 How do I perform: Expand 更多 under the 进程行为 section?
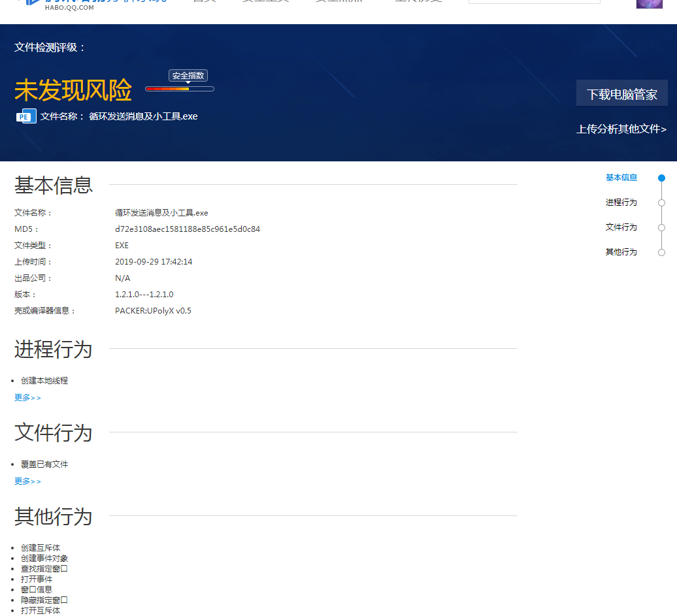tap(26, 397)
